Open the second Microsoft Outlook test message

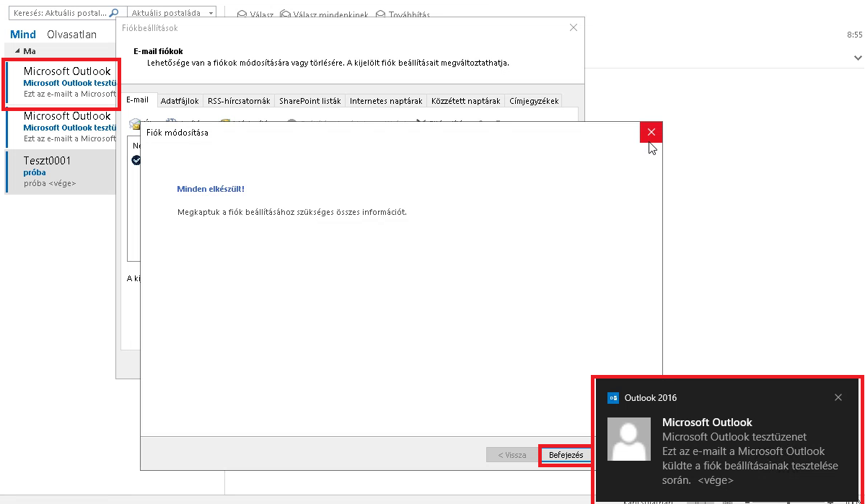point(61,128)
